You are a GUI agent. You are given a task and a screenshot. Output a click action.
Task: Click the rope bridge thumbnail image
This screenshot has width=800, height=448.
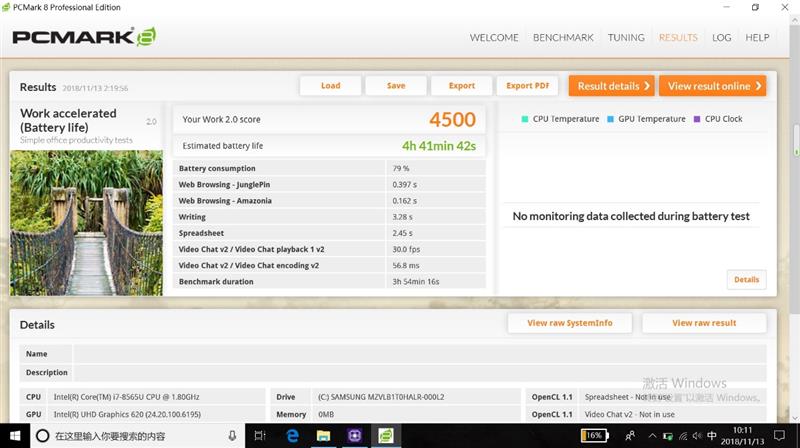(86, 223)
